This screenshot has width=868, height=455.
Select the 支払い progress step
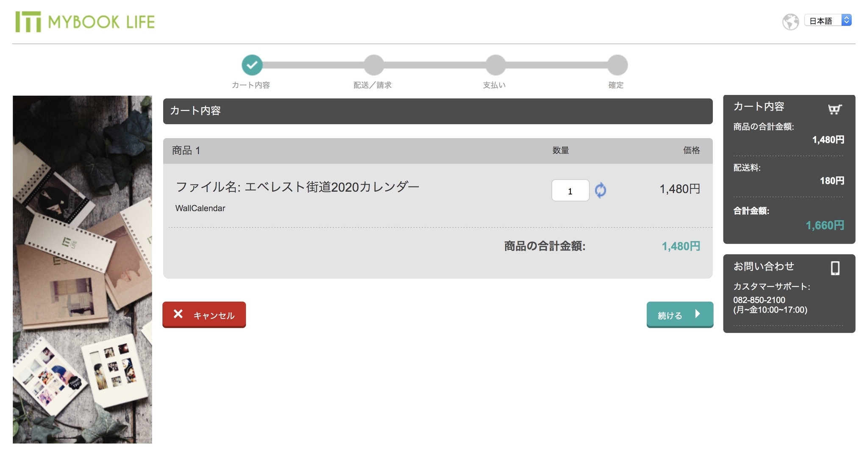(494, 64)
